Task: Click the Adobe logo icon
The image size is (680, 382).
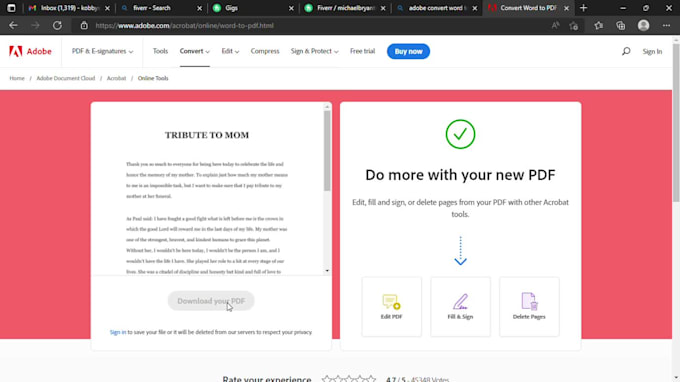Action: [x=16, y=51]
